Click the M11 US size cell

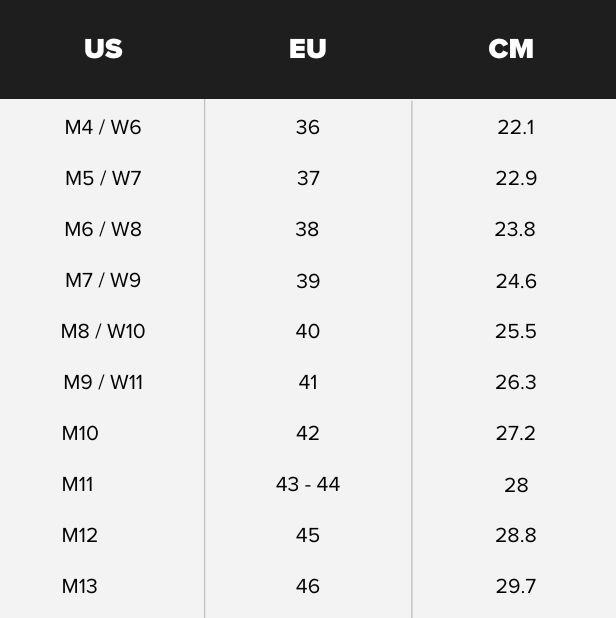77,484
